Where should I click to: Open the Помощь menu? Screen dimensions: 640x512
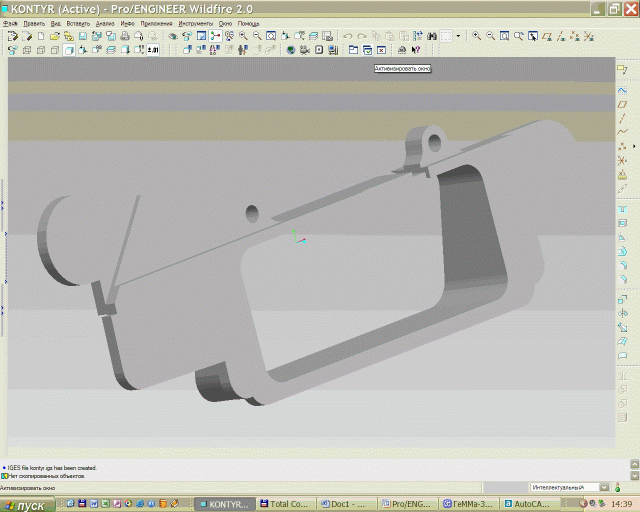[248, 24]
